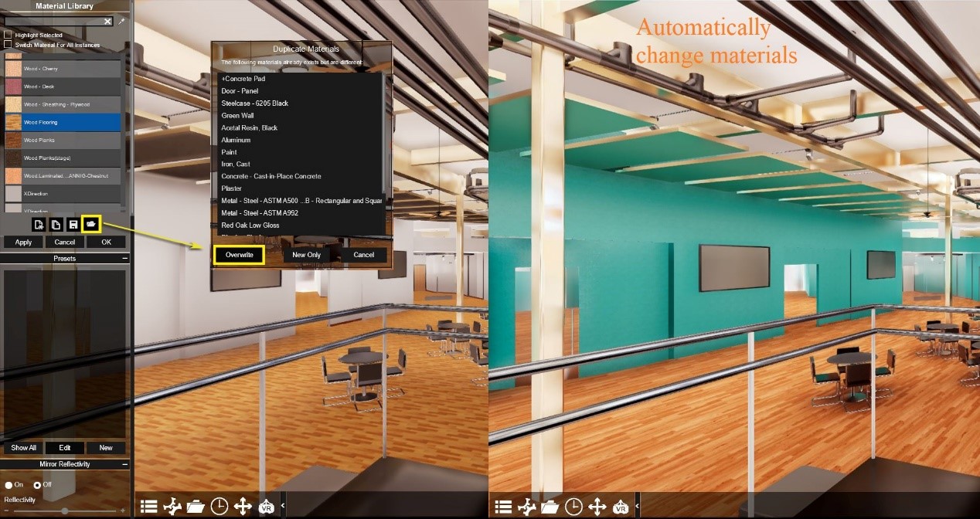Select the Wood.Laminated...ANNIG-Chestnut material
The height and width of the screenshot is (519, 980).
[63, 176]
